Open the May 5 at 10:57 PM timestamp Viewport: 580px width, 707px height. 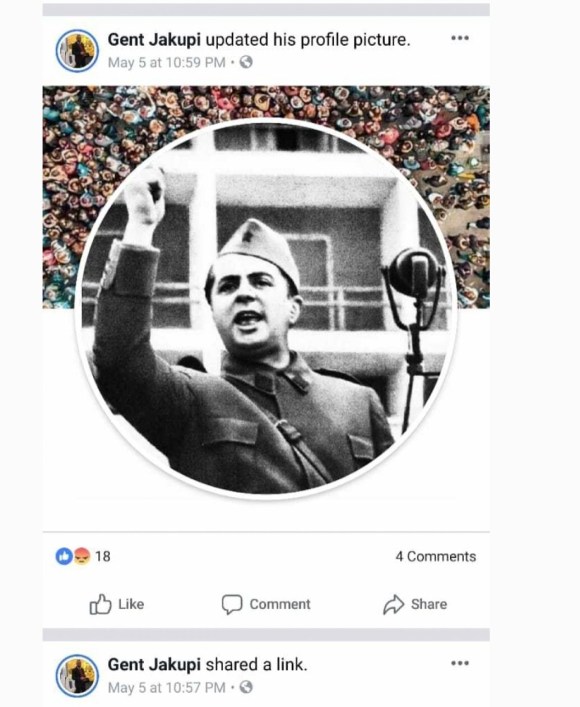(166, 688)
